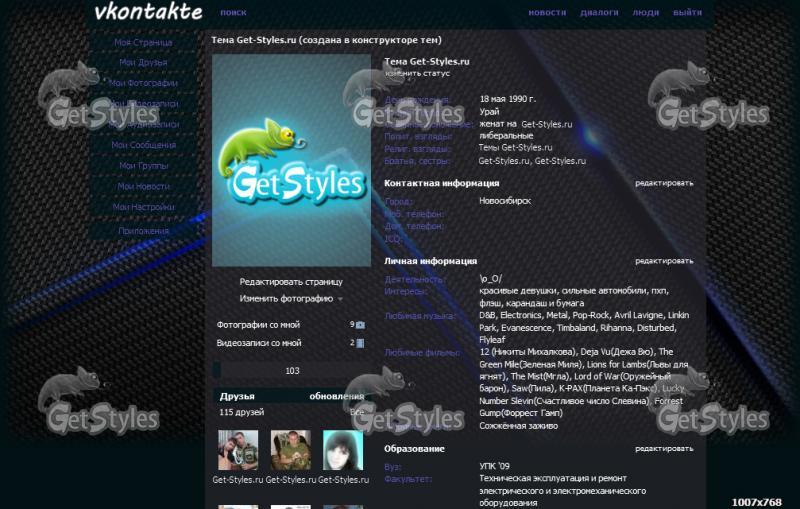Open 'новости' in the top navigation
The image size is (800, 509).
click(547, 13)
